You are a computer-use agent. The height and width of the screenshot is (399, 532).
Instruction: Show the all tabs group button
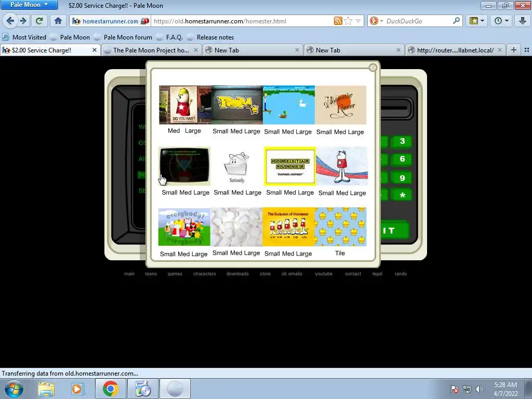(x=527, y=50)
